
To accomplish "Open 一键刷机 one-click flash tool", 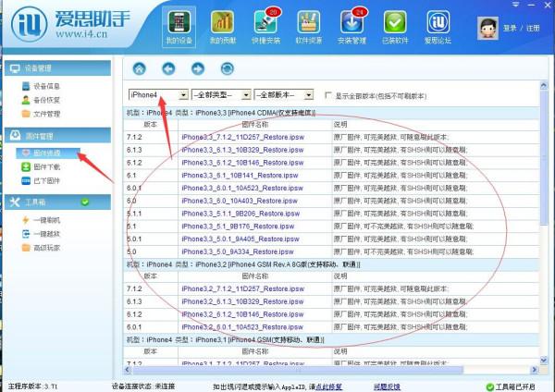I will coord(41,220).
